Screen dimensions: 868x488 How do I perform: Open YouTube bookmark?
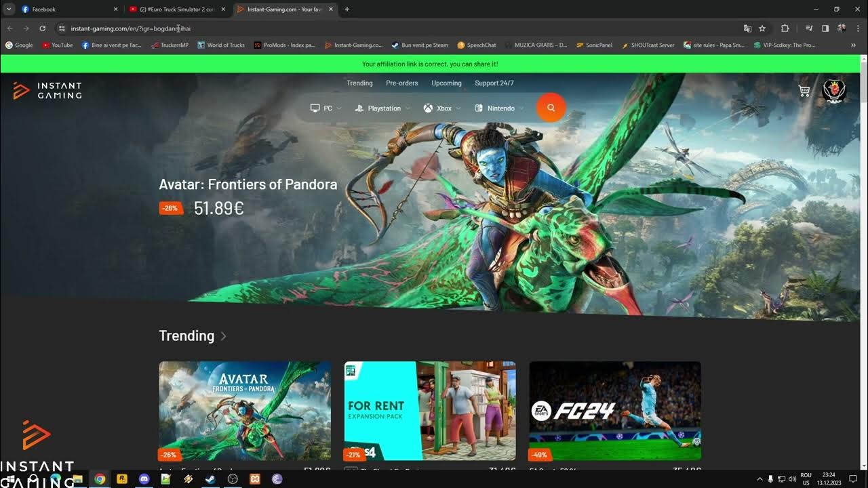pyautogui.click(x=58, y=45)
